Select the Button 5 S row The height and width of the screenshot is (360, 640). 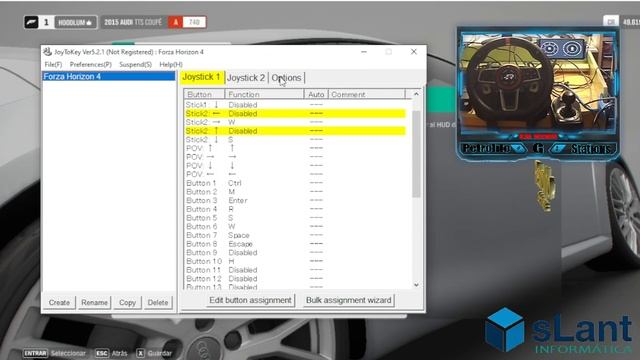click(x=295, y=218)
